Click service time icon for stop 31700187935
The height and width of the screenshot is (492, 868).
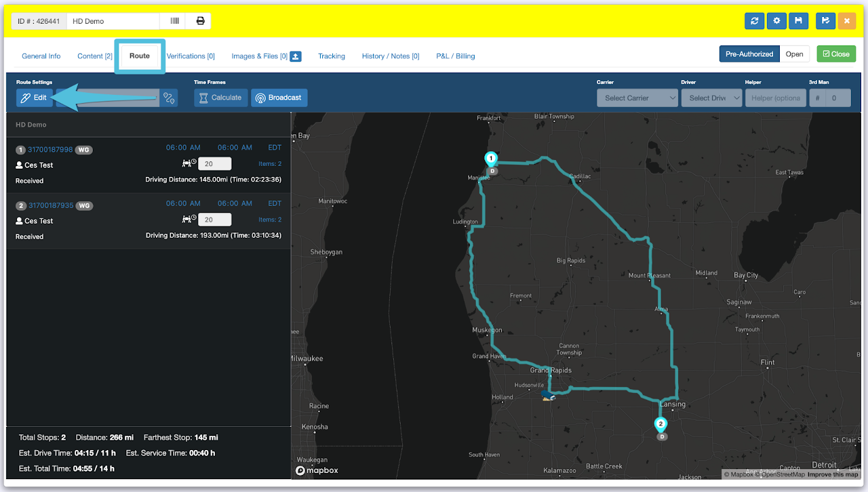click(189, 220)
